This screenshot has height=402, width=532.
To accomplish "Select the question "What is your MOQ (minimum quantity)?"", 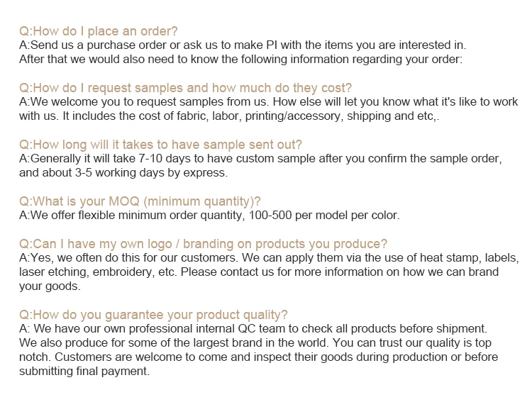I will (x=140, y=201).
